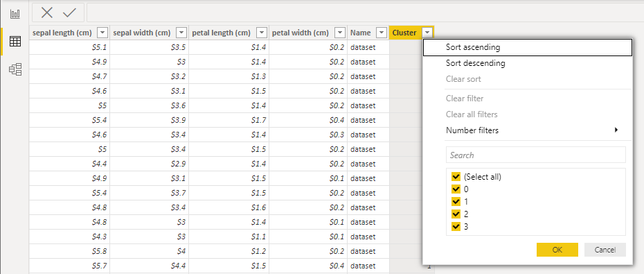Screen dimensions: 644x274
Task: Select petal length cell $1.6
Action: [229, 207]
